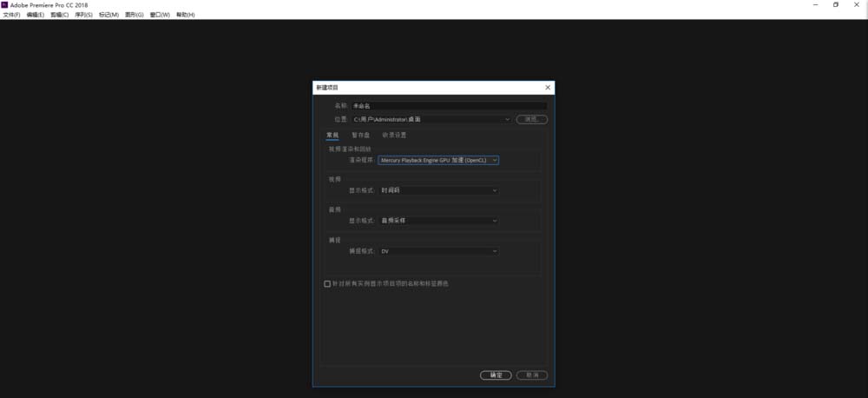The width and height of the screenshot is (868, 398).
Task: Open the 编辑(E) menu
Action: (36, 15)
